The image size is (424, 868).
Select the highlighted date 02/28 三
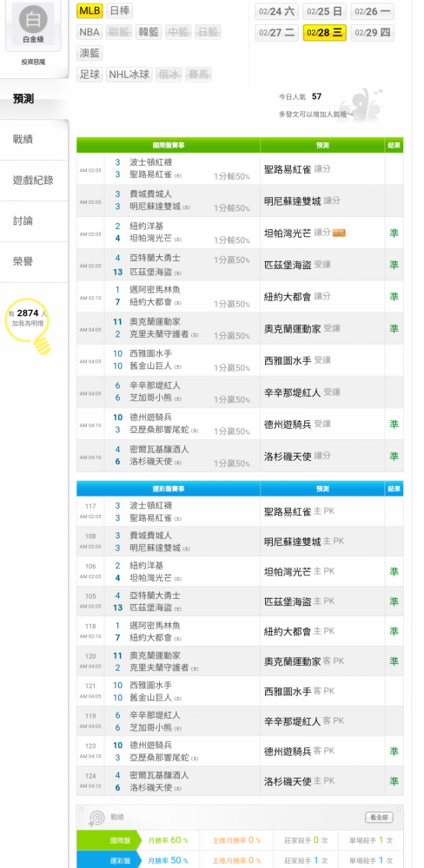[x=325, y=33]
